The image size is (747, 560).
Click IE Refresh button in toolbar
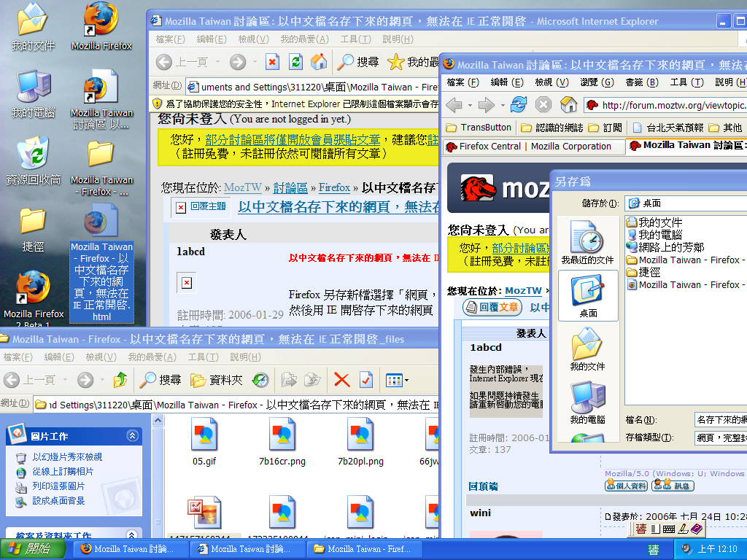point(295,62)
